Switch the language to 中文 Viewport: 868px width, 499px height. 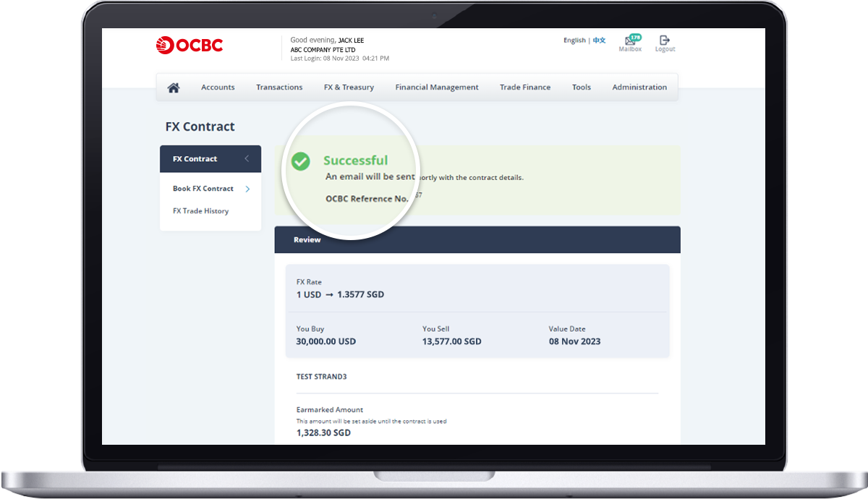[x=600, y=40]
